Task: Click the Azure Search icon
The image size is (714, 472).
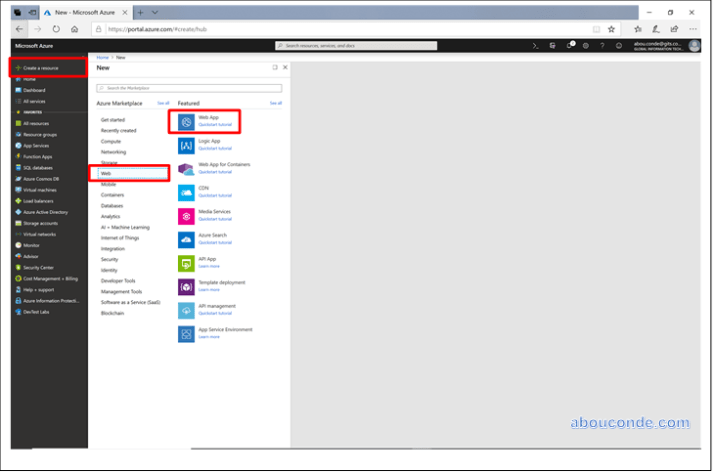Action: pos(186,239)
